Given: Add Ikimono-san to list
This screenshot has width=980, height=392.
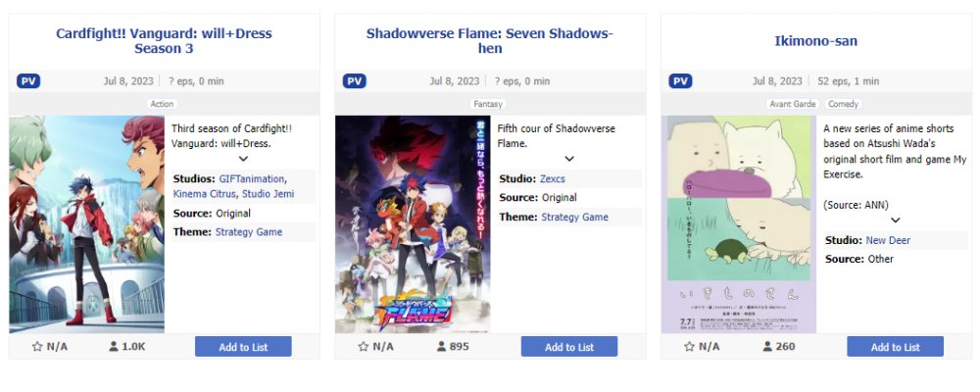Looking at the screenshot, I should [x=895, y=347].
